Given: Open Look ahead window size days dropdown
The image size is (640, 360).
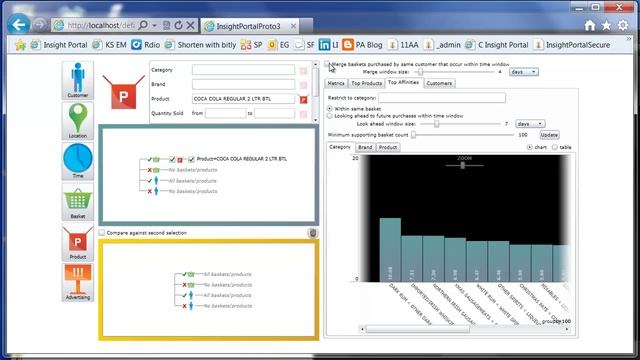Looking at the screenshot, I should pos(530,124).
